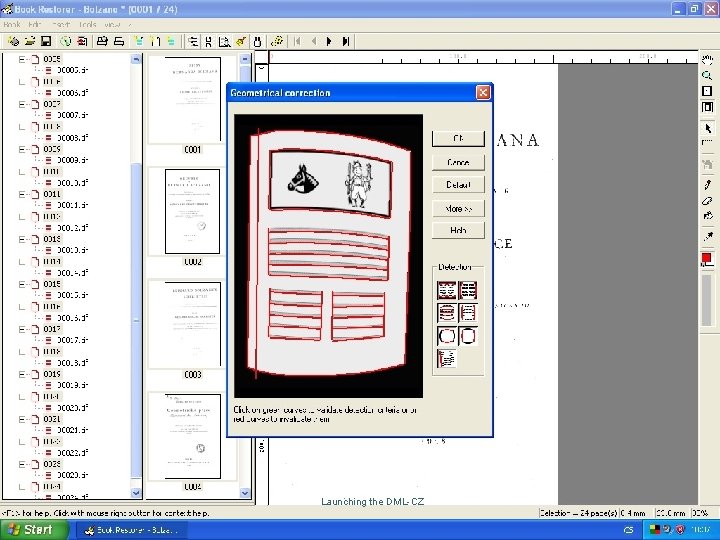Select the arrow pointer tool in right toolbar
The image size is (720, 540).
pyautogui.click(x=707, y=128)
